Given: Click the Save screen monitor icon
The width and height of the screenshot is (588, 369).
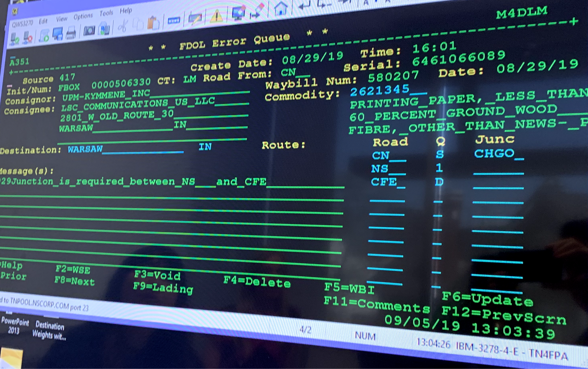Looking at the screenshot, I should [x=58, y=34].
